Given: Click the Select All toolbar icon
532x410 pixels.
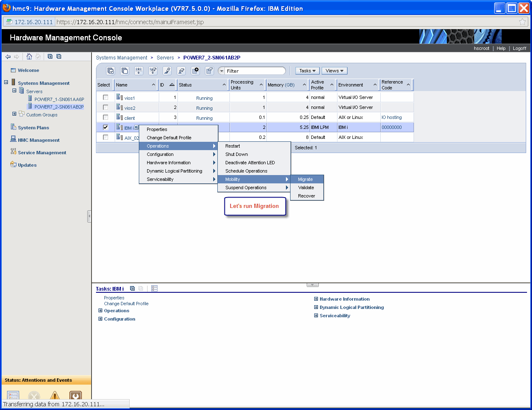Looking at the screenshot, I should click(x=111, y=71).
